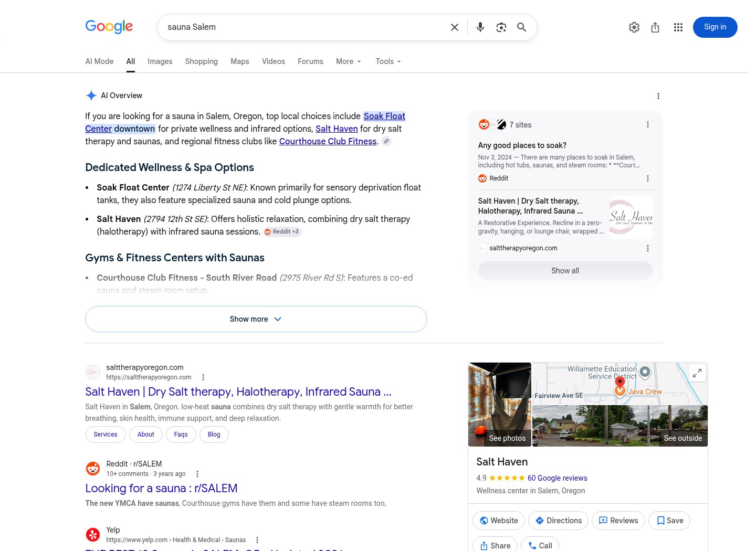Click salttherapyoregon.com site favicon
Image resolution: width=756 pixels, height=551 pixels.
93,372
